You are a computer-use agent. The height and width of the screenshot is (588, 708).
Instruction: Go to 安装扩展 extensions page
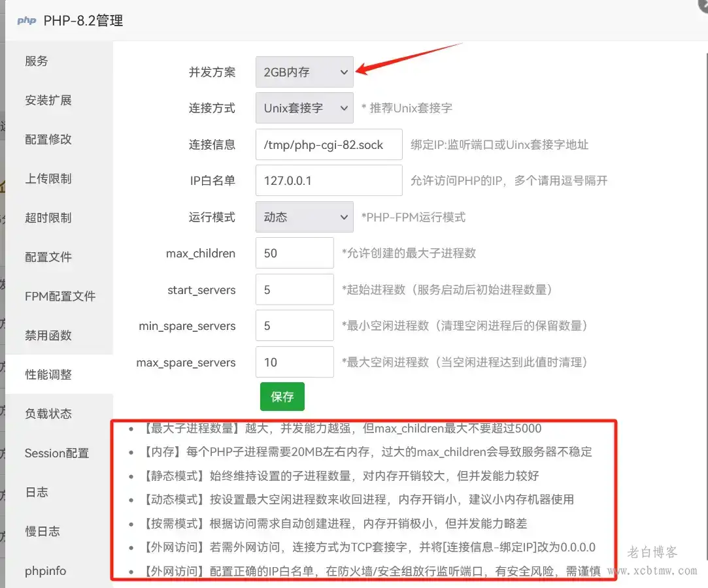(48, 100)
